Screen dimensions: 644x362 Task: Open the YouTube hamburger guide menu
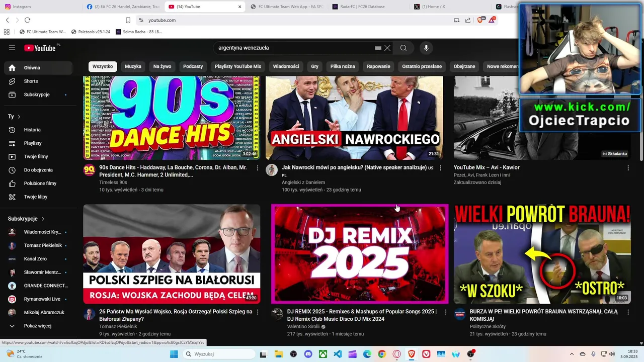12,48
